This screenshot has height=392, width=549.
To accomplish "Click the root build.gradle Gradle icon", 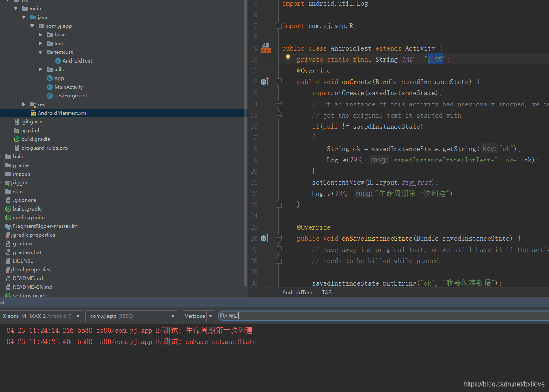I will coord(8,208).
